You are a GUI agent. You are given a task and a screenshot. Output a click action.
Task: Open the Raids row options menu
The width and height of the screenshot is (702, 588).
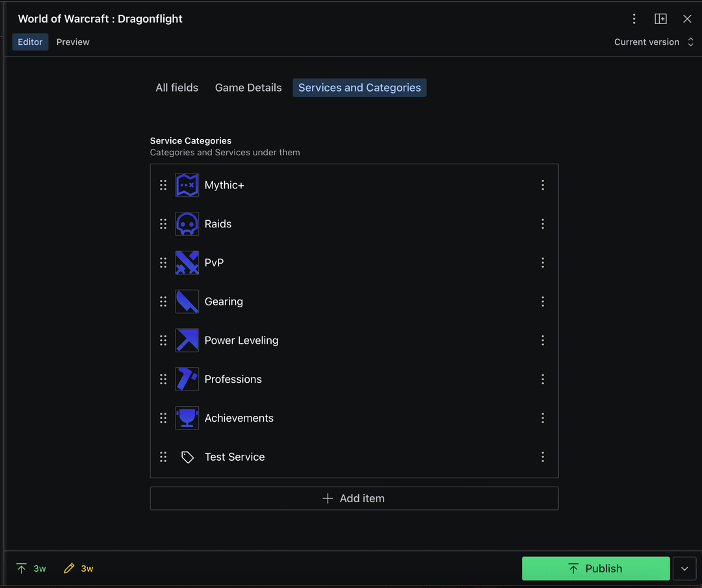(x=543, y=224)
